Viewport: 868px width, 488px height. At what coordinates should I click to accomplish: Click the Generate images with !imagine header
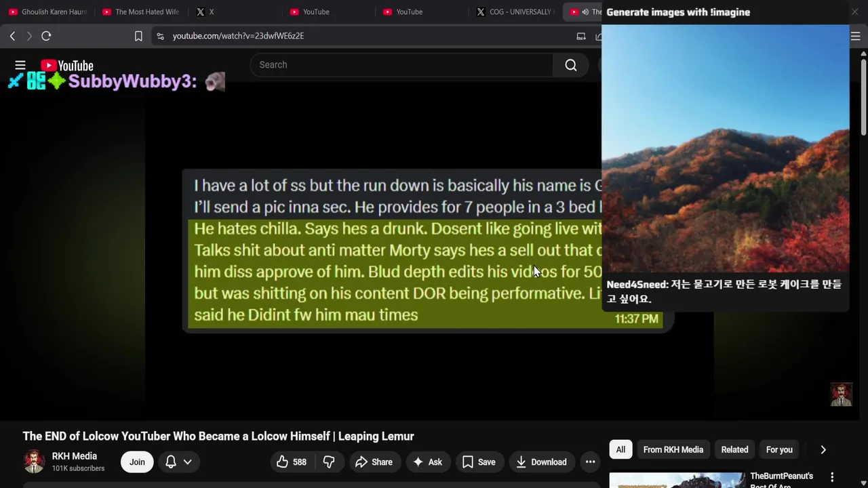pyautogui.click(x=678, y=12)
